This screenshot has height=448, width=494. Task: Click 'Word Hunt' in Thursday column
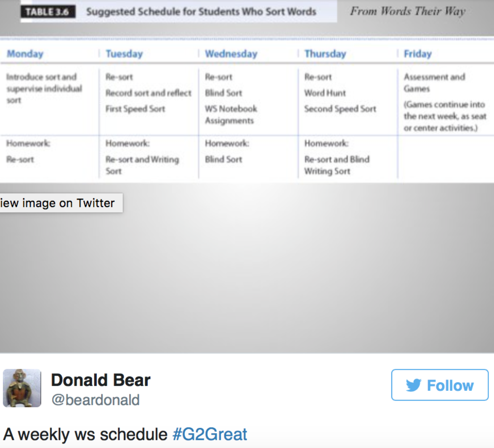coord(325,93)
